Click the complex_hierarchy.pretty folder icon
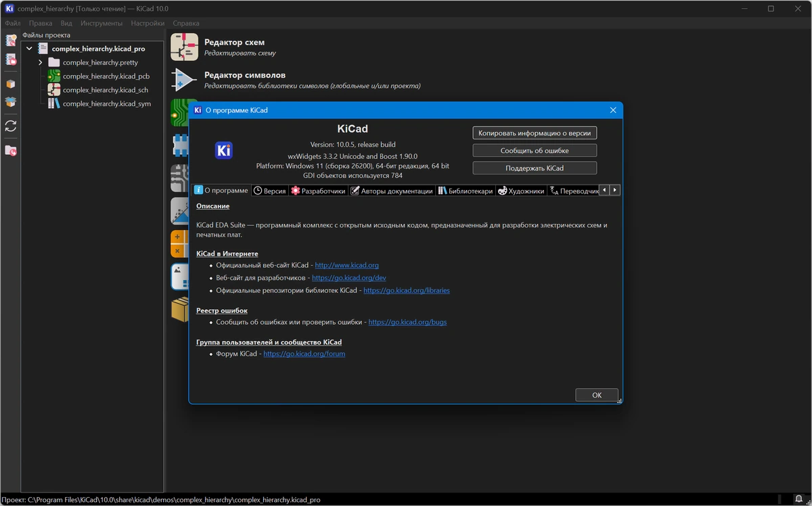This screenshot has height=506, width=812. click(x=54, y=62)
